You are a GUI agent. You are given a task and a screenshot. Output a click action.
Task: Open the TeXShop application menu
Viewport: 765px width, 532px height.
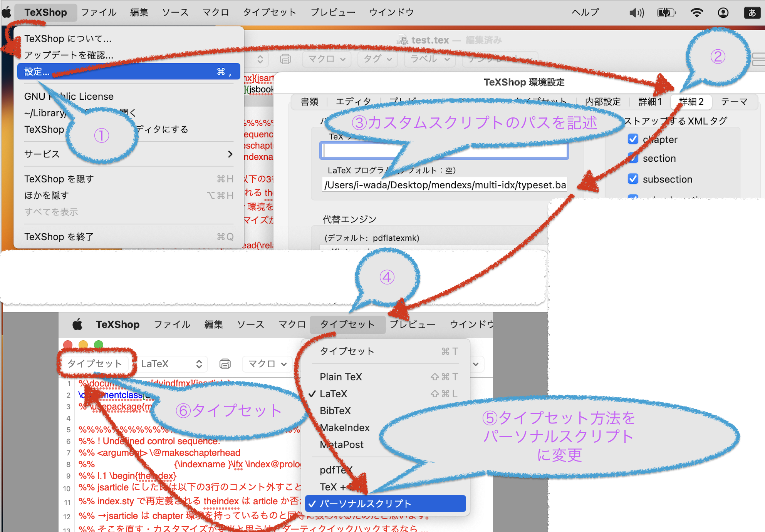(x=45, y=12)
